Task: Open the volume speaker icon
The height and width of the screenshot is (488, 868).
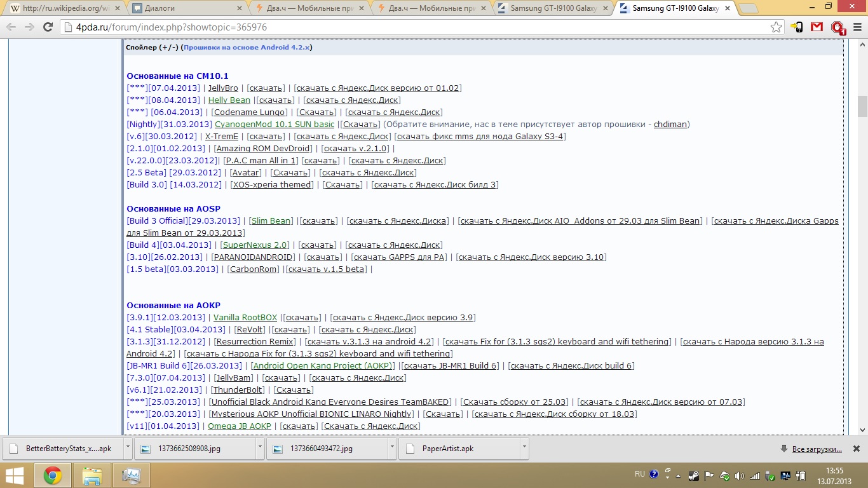Action: click(x=739, y=475)
